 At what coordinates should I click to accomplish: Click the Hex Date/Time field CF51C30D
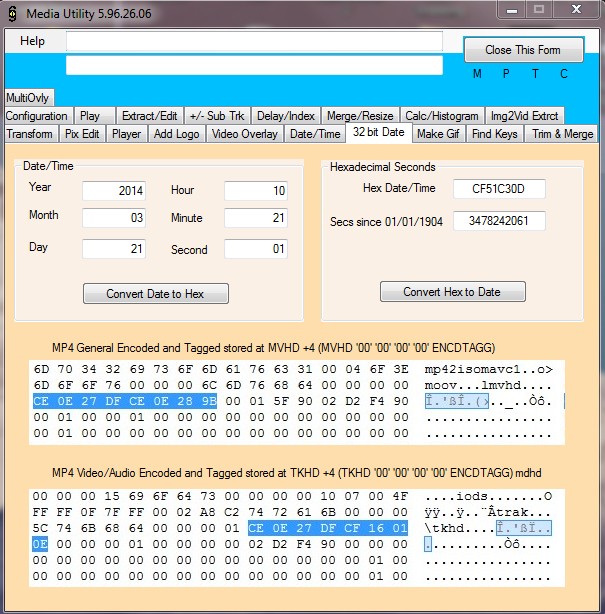coord(499,189)
